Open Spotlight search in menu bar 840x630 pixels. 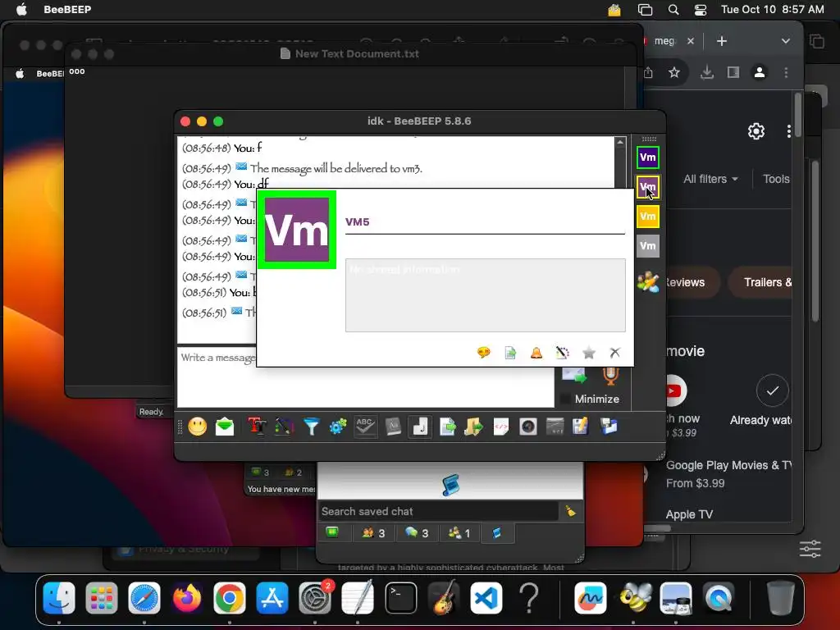point(673,10)
